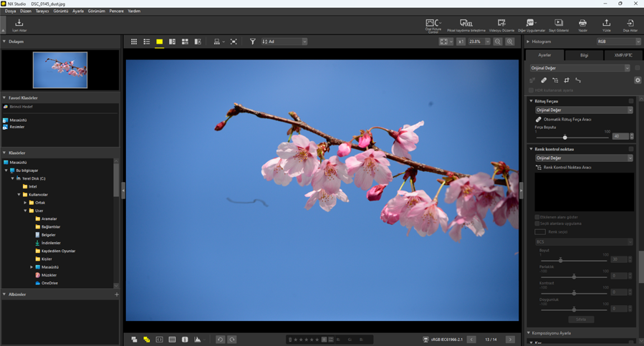Rotate the image counterclockwise
644x346 pixels.
click(x=220, y=340)
